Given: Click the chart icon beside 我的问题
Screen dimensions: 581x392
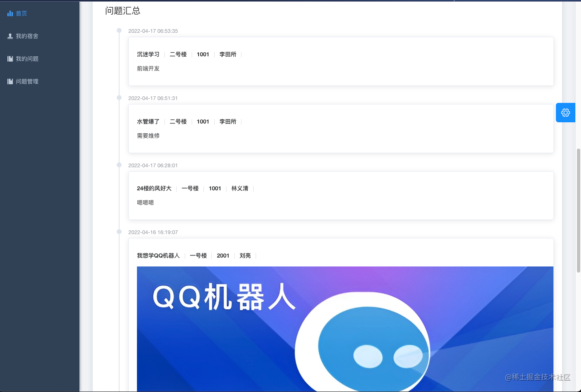Looking at the screenshot, I should [10, 59].
